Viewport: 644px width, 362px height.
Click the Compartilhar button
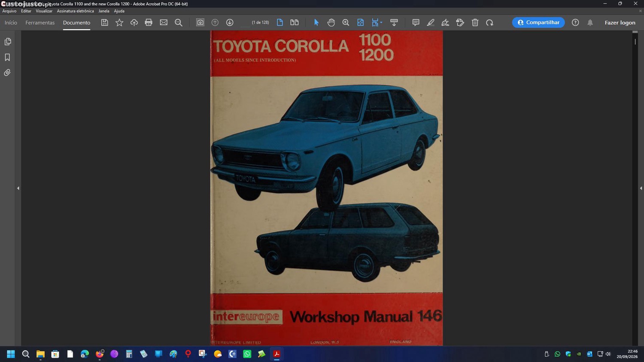pyautogui.click(x=538, y=22)
